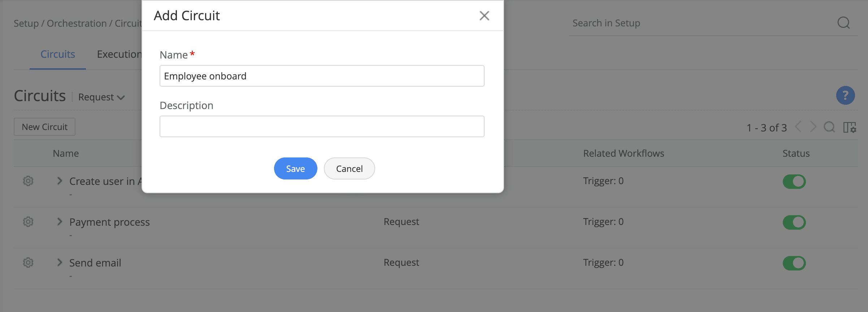868x312 pixels.
Task: Close the Add Circuit dialog
Action: tap(484, 16)
